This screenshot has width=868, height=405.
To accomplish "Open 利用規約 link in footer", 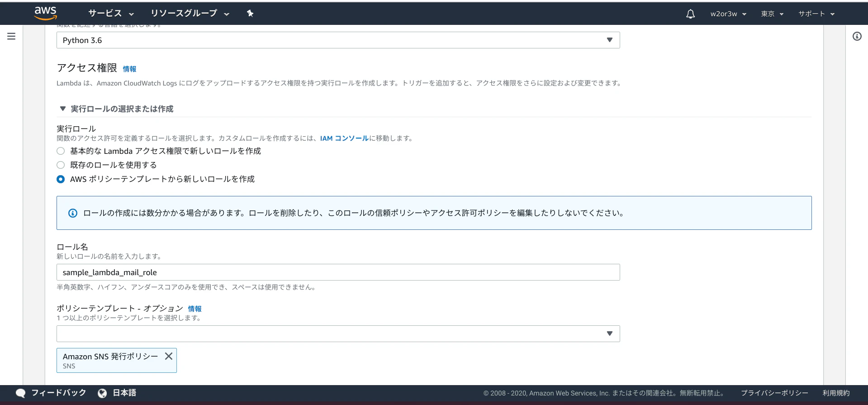I will point(836,393).
